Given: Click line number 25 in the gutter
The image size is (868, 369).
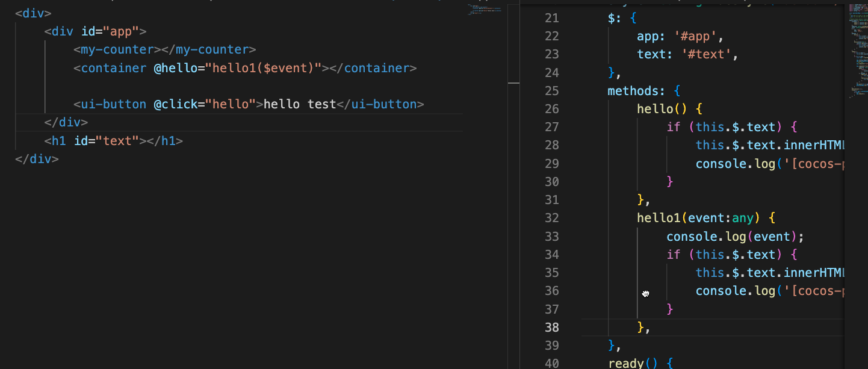Looking at the screenshot, I should coord(551,91).
